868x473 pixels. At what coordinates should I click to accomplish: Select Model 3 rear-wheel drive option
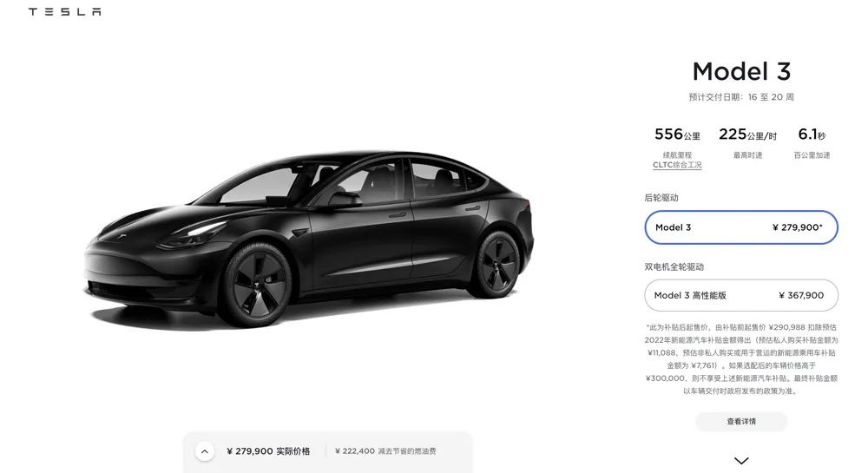click(741, 227)
